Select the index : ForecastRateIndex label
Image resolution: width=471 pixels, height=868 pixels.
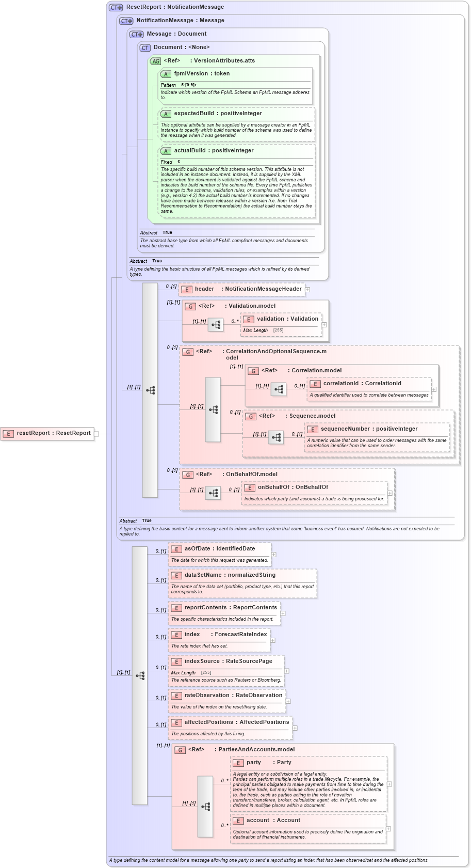tap(226, 635)
